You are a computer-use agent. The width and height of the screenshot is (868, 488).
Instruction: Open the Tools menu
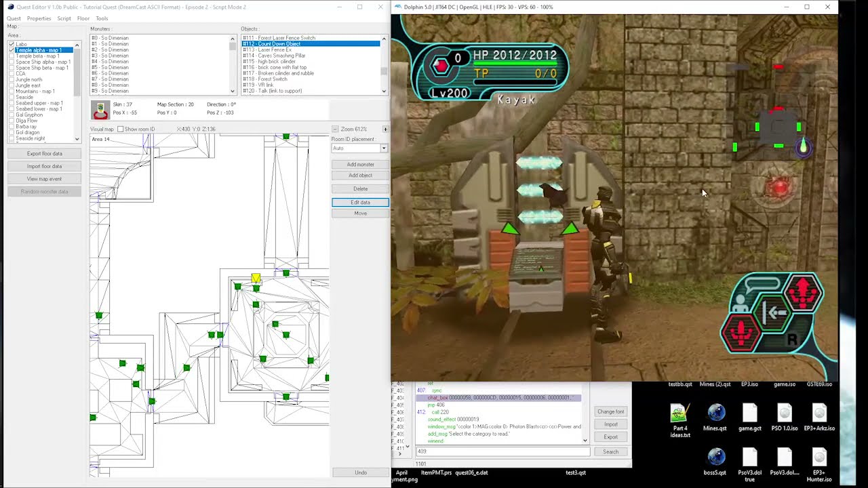pyautogui.click(x=102, y=18)
